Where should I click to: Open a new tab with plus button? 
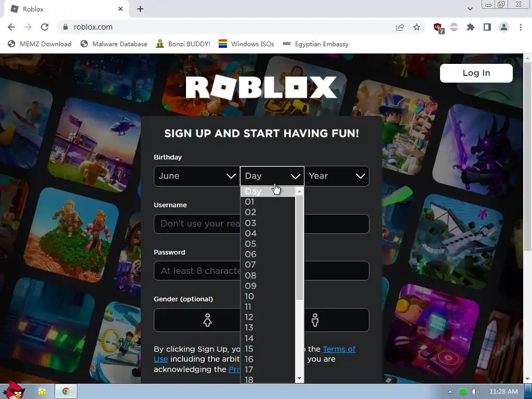click(140, 9)
